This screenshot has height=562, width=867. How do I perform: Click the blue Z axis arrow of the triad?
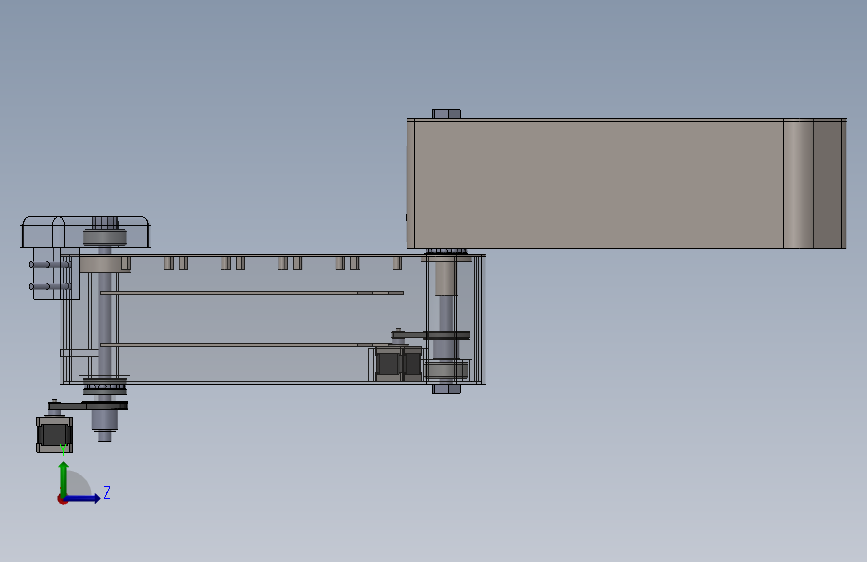coord(84,498)
